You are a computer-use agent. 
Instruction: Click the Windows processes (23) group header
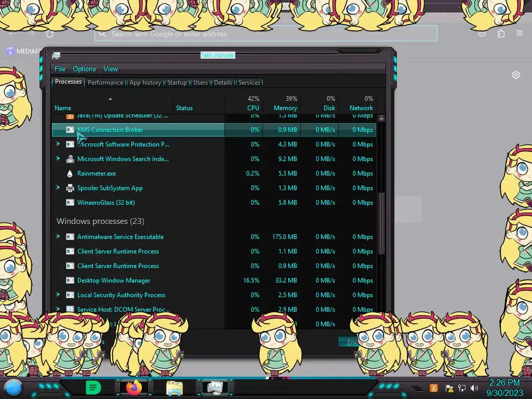(x=100, y=221)
